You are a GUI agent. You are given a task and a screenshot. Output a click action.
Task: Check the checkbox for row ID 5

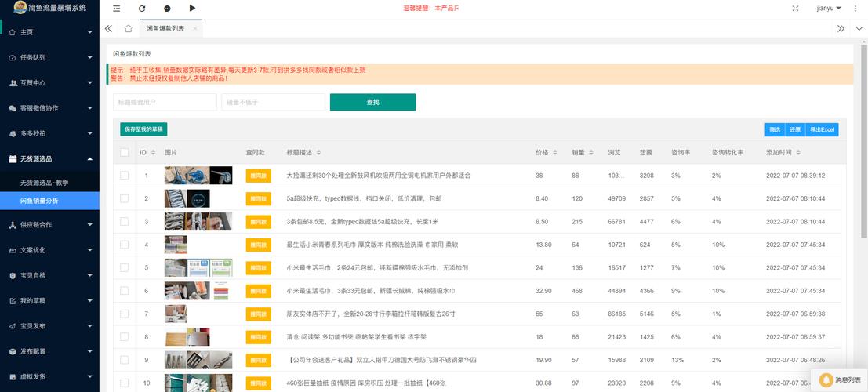124,267
